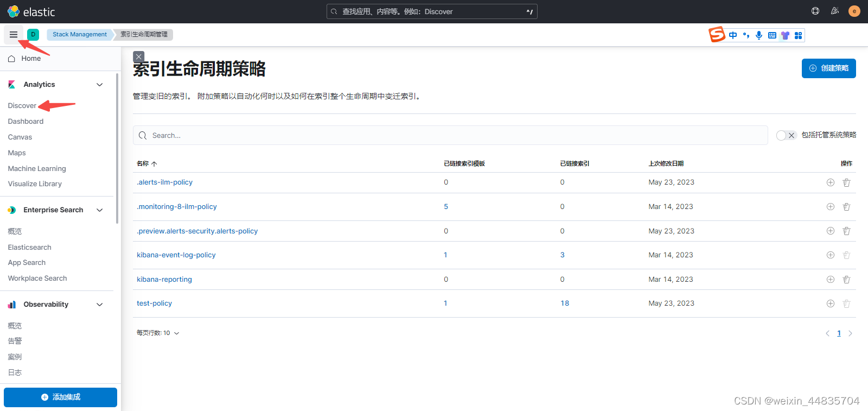
Task: Click the 添加集成 add integrations button
Action: point(60,397)
